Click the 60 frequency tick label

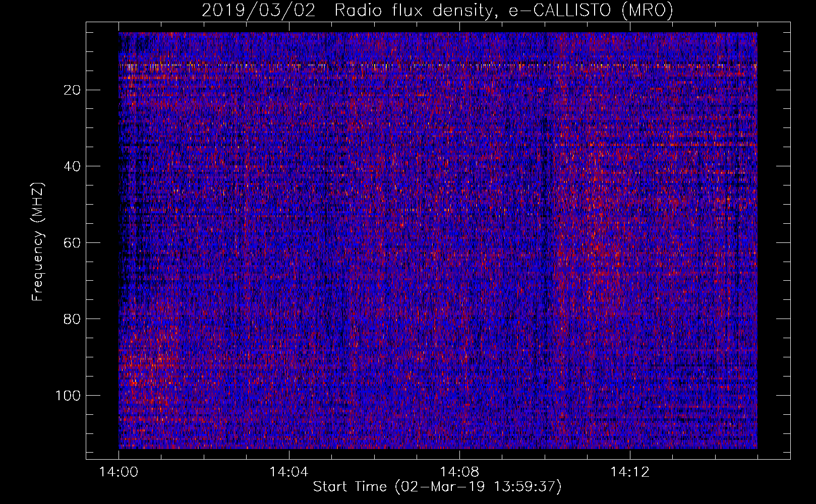pos(73,243)
